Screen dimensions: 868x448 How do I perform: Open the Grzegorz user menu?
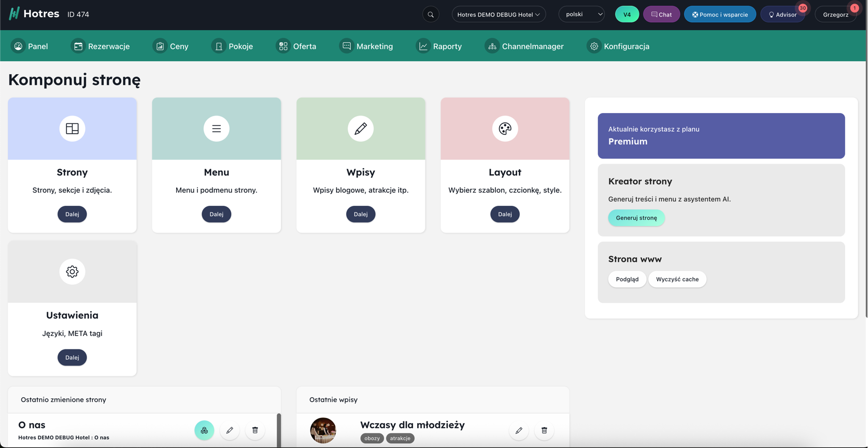[835, 15]
